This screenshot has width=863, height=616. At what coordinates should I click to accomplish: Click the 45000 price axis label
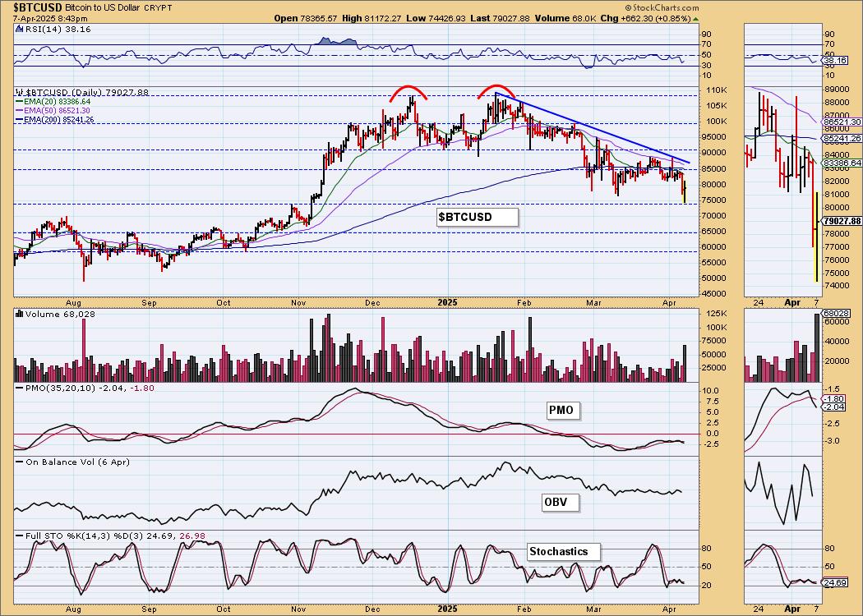pyautogui.click(x=715, y=294)
